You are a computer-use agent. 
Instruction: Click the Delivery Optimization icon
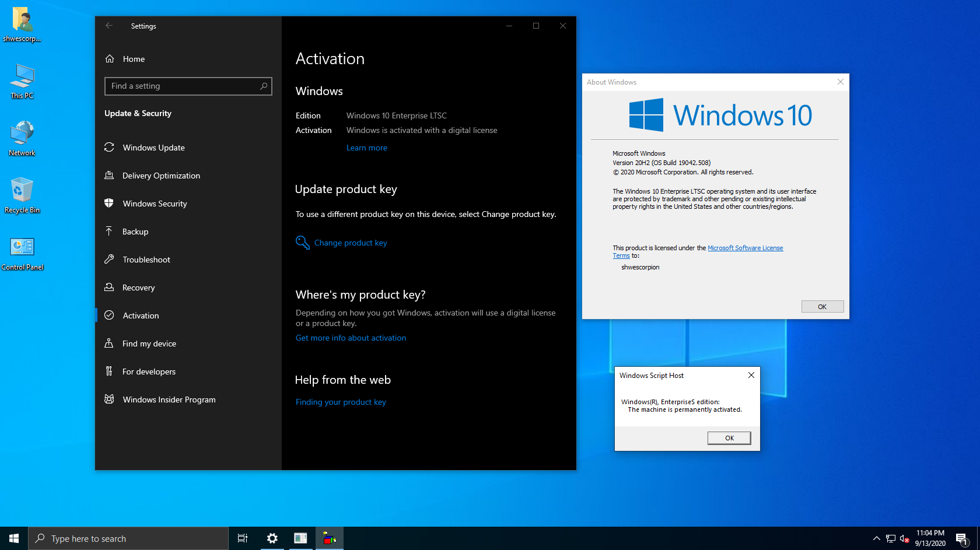(109, 175)
